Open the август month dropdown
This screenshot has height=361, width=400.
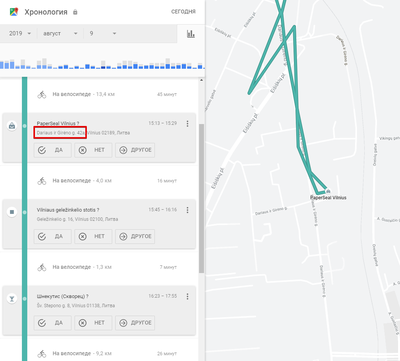point(60,33)
